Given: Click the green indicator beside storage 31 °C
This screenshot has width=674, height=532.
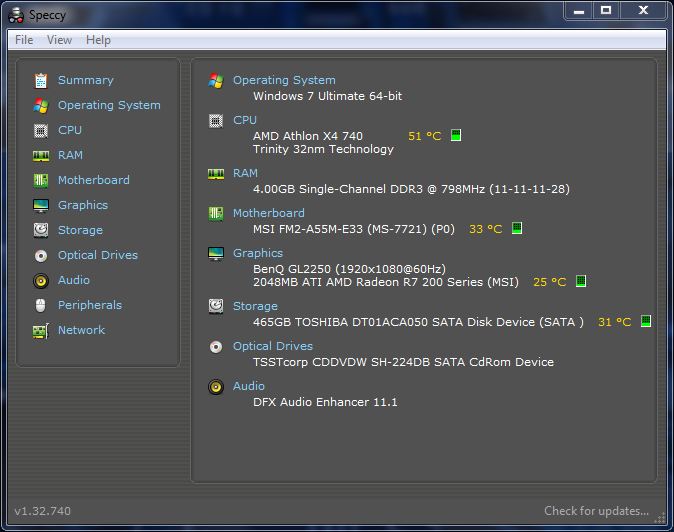Looking at the screenshot, I should (646, 321).
